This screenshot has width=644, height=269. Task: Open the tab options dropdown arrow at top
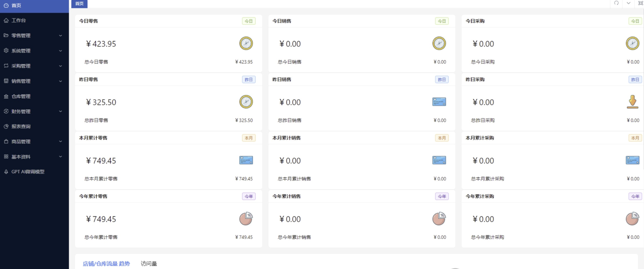point(628,3)
